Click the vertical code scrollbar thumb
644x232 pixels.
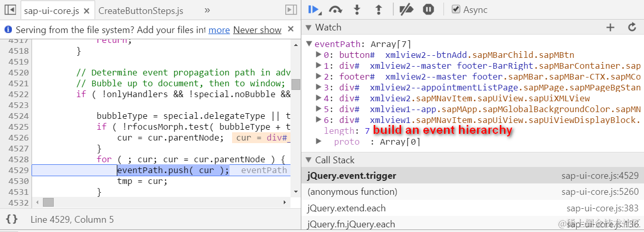pos(296,84)
